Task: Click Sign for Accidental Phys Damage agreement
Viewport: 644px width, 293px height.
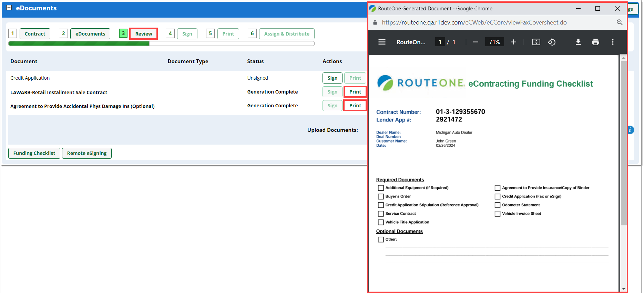Action: 333,106
